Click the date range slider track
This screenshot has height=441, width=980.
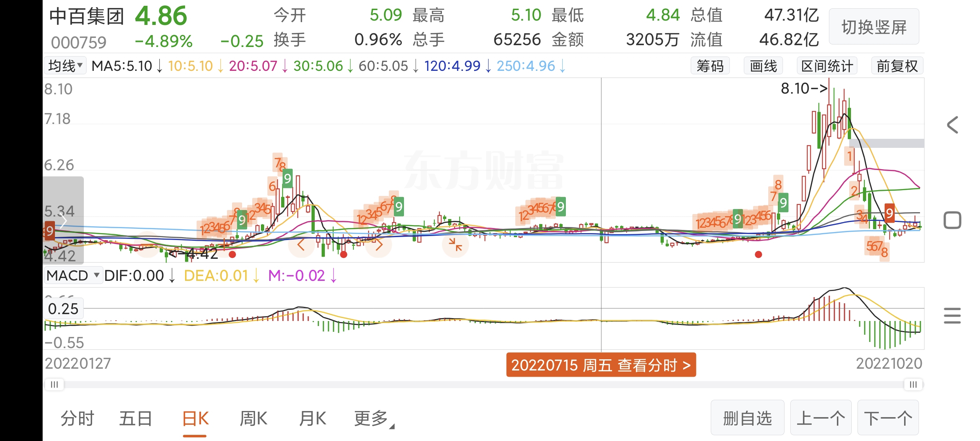(x=483, y=384)
